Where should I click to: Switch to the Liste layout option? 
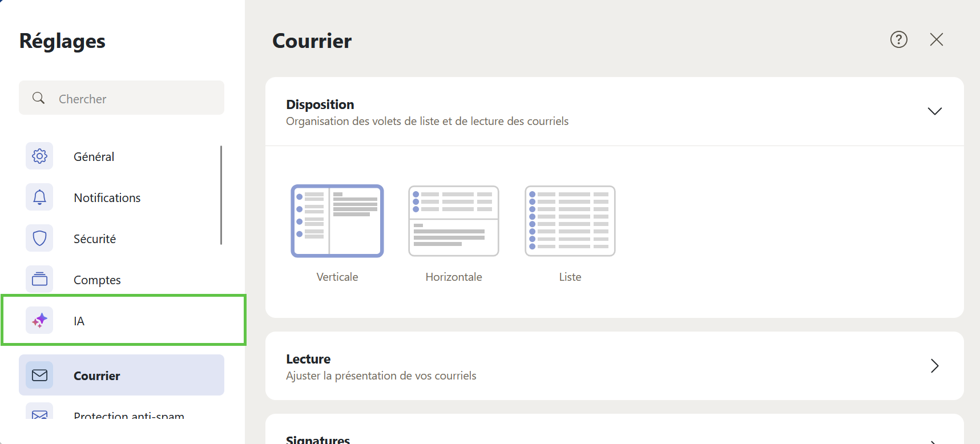570,221
